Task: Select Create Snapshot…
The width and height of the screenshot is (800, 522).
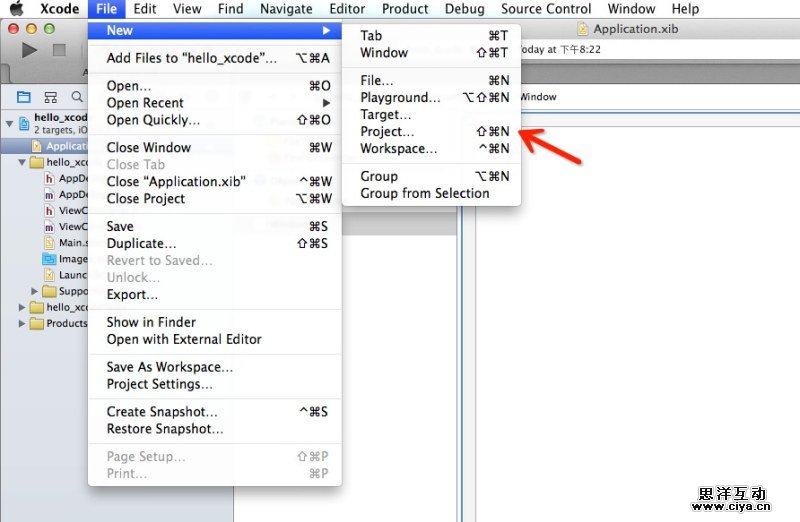Action: coord(215,411)
